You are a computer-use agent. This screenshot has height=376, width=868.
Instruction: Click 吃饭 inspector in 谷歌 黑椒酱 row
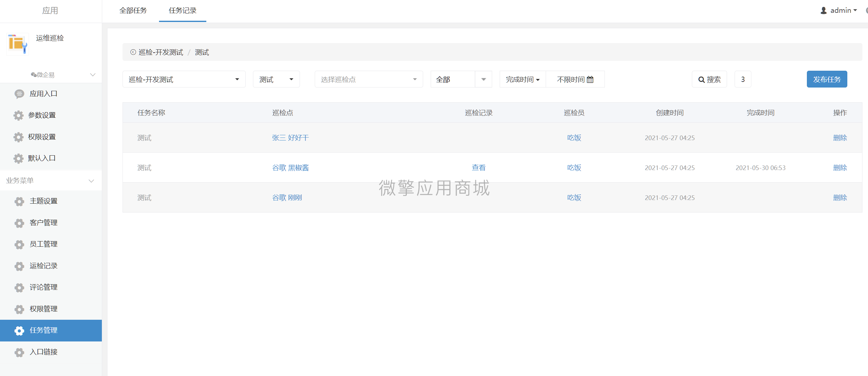point(574,168)
